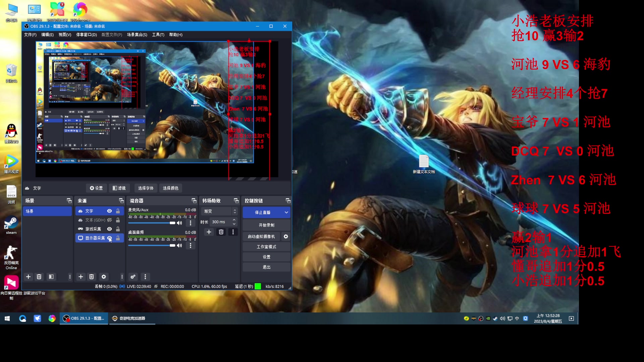The image size is (644, 362).
Task: Hide the 游戏采集 source
Action: [109, 229]
